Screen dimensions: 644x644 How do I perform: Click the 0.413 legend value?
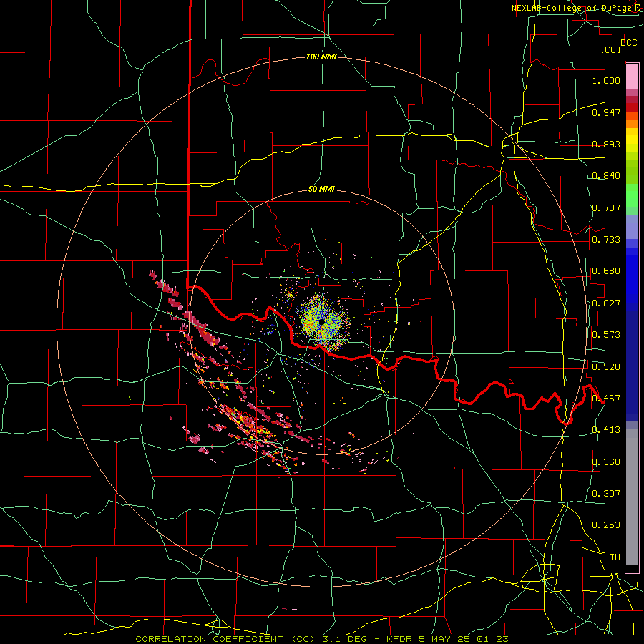click(x=606, y=430)
